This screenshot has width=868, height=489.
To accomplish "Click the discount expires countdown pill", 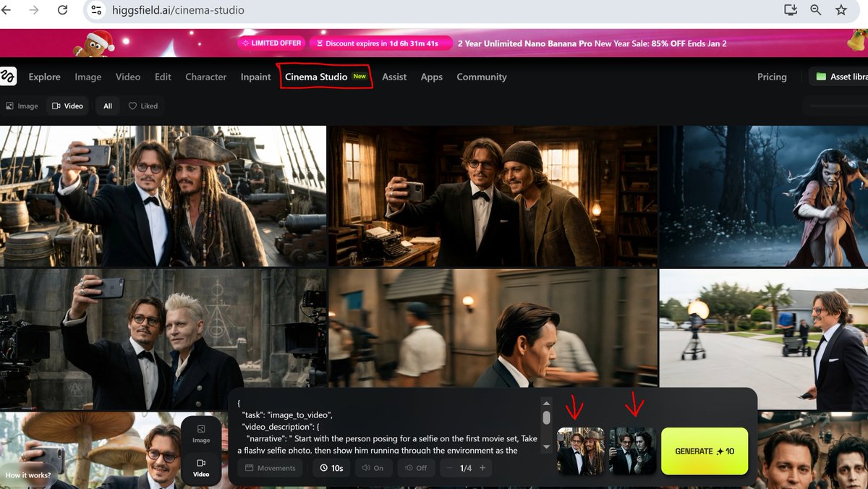I will click(380, 43).
